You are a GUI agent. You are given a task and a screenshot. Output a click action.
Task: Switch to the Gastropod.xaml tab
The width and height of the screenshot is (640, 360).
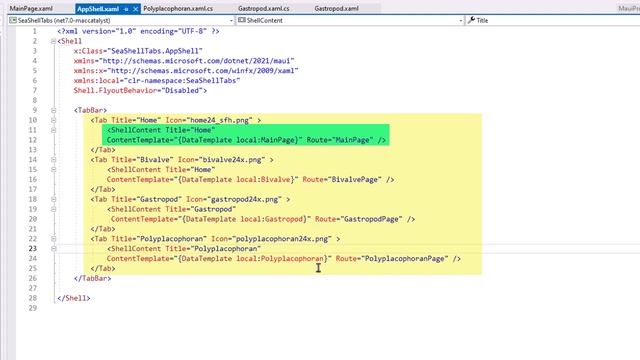336,9
